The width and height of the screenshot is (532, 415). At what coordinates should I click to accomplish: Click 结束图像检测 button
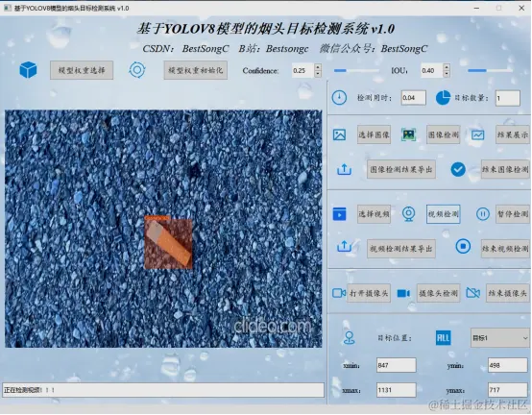pos(505,169)
